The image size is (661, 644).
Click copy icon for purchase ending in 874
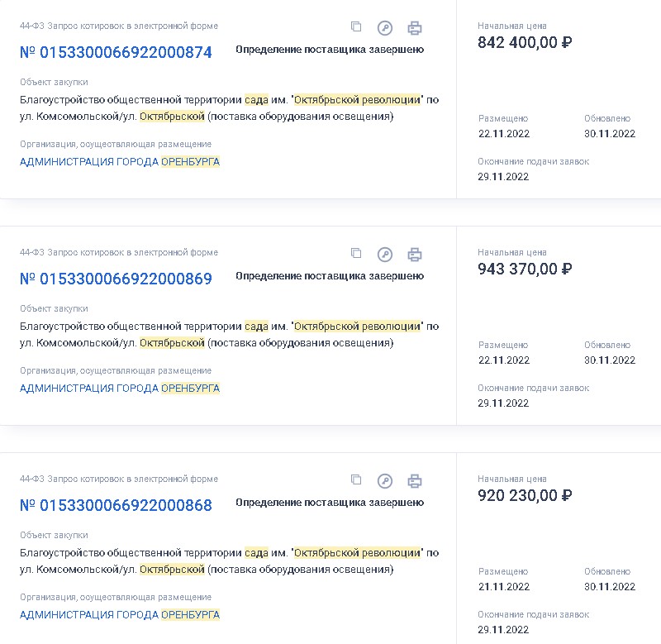click(x=356, y=27)
